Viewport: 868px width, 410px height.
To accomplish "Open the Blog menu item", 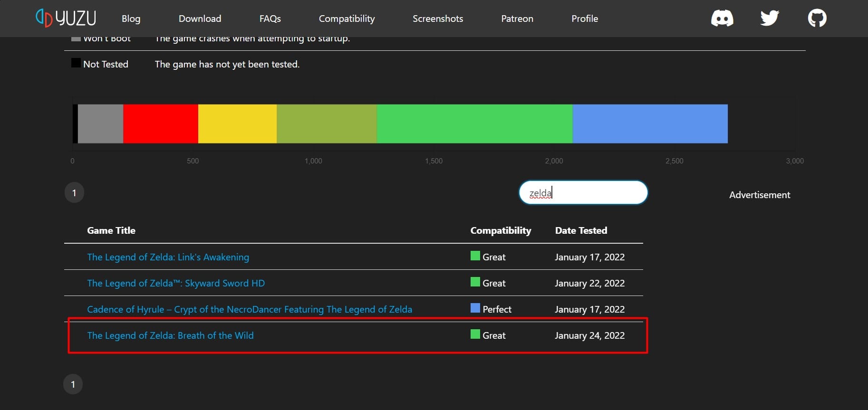I will [131, 19].
